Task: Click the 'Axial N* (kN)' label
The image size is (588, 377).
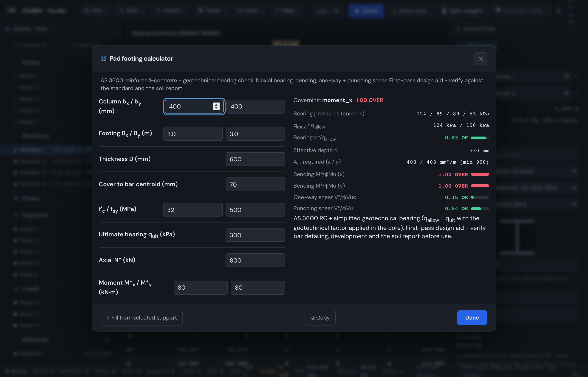Action: click(117, 260)
